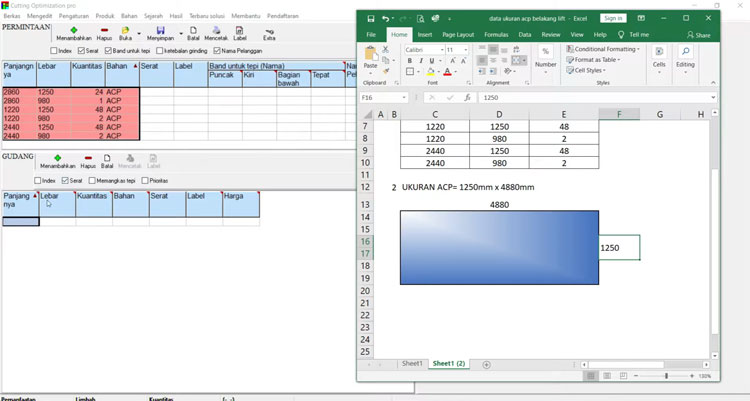
Task: Apply the red Font Color button
Action: point(447,72)
